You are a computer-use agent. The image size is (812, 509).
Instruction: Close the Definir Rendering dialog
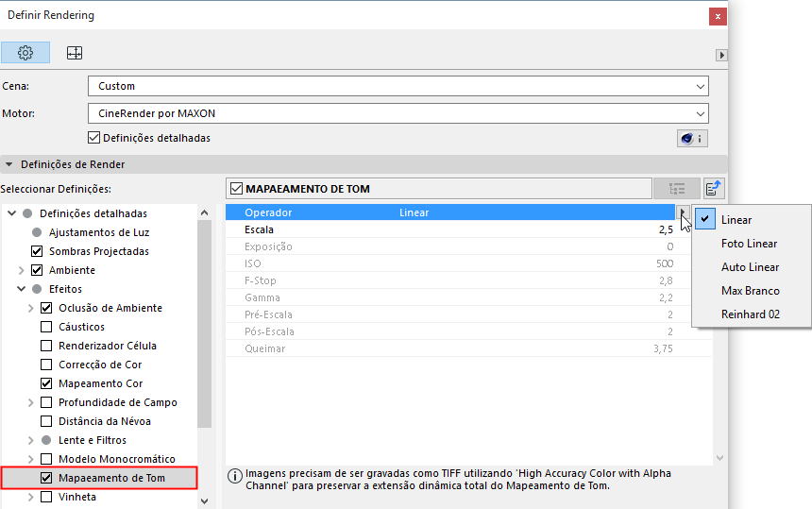tap(718, 17)
